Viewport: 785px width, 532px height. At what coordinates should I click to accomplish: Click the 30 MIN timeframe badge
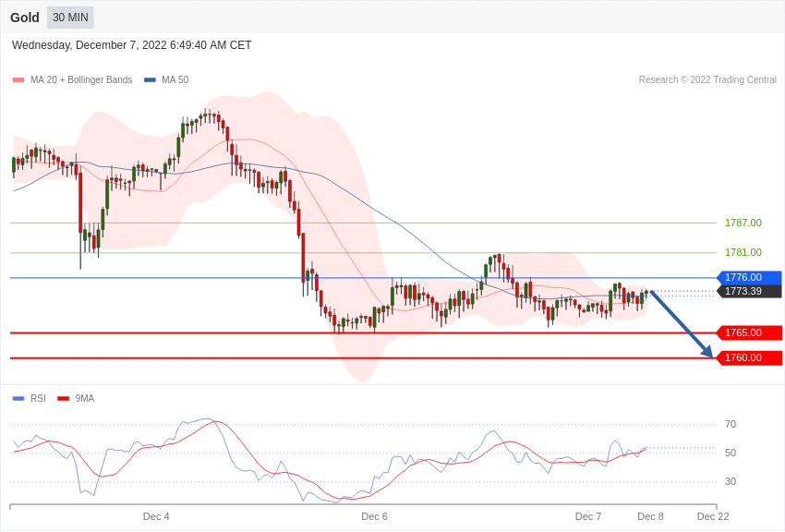click(x=70, y=18)
